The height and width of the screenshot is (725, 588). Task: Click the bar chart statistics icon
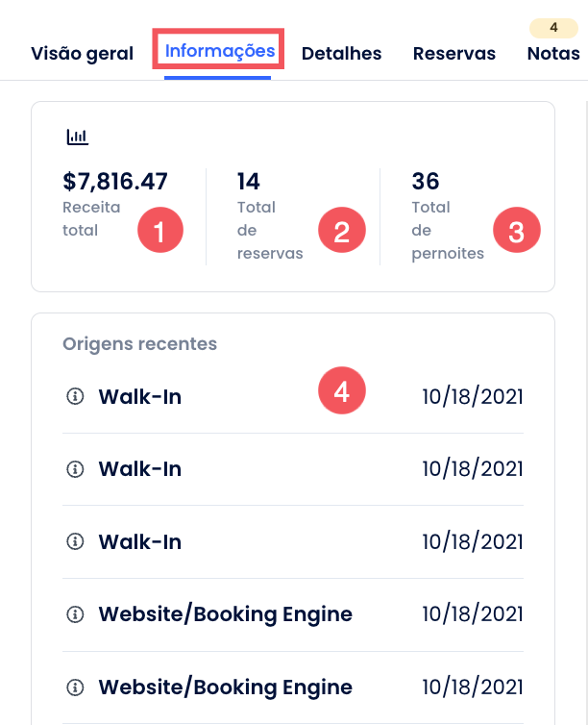coord(77,137)
